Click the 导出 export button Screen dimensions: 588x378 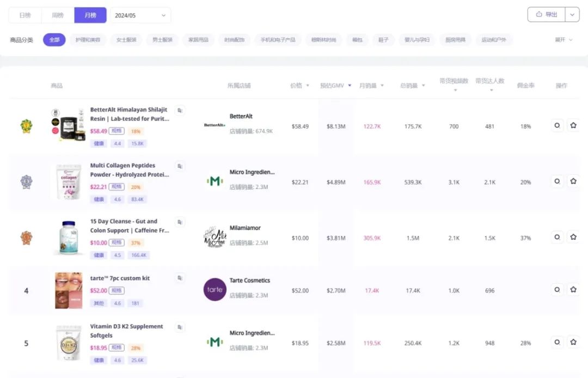point(547,15)
